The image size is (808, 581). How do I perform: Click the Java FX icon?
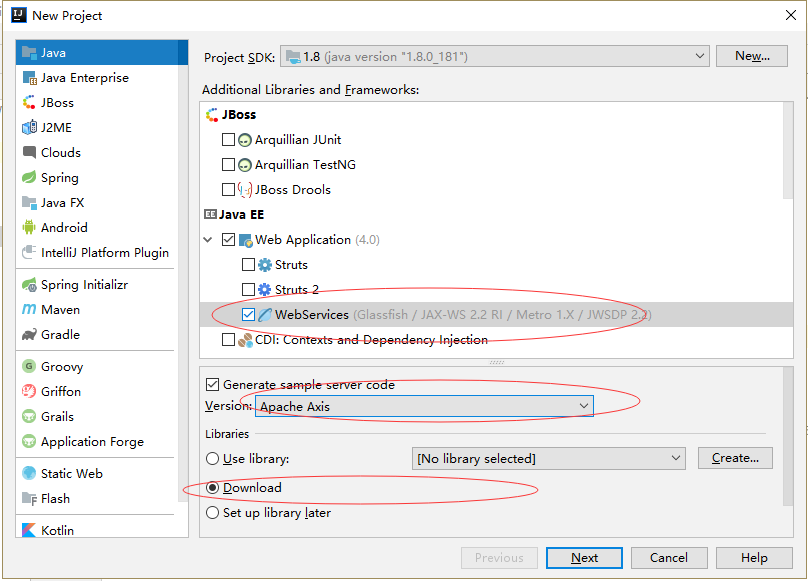[29, 203]
